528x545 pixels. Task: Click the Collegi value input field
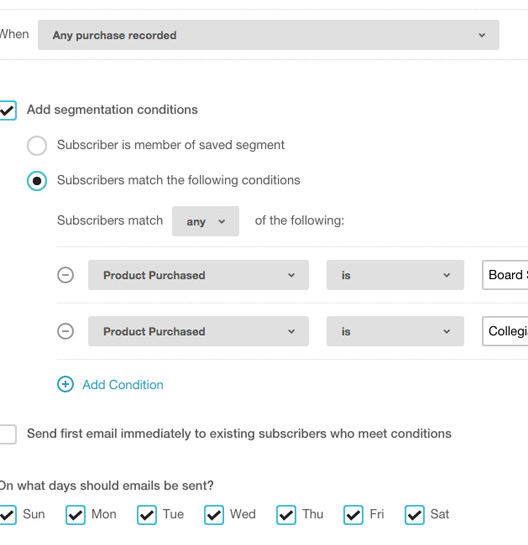click(505, 331)
